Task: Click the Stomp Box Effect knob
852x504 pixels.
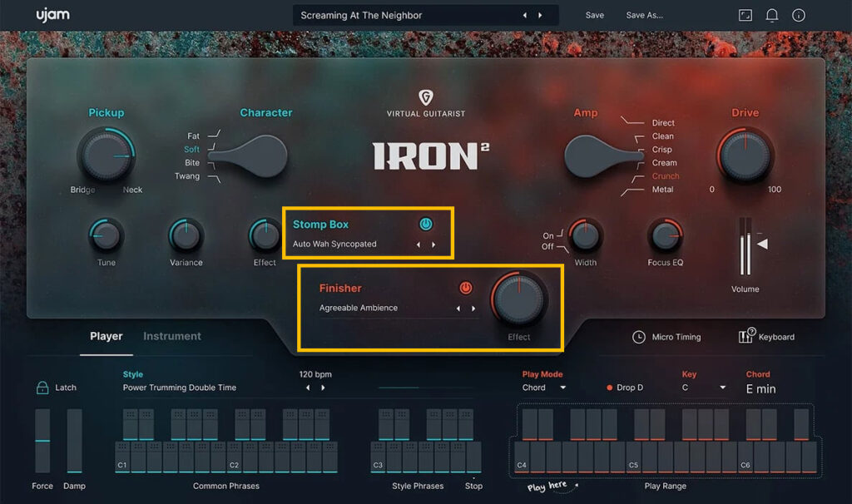Action: pyautogui.click(x=265, y=235)
